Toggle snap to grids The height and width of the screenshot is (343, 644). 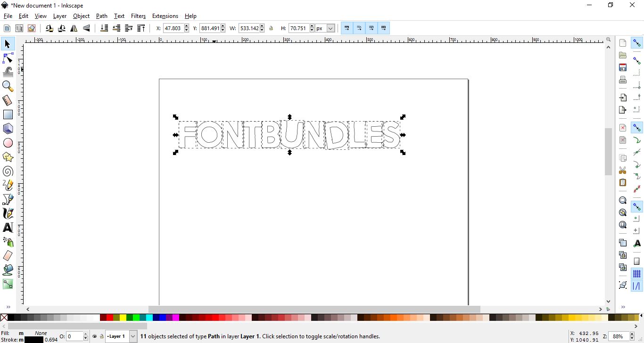[637, 274]
